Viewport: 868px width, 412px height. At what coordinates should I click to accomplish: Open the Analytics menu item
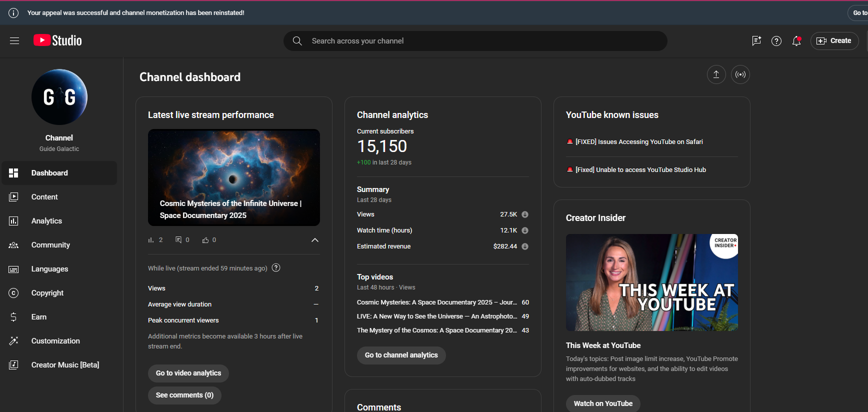coord(59,221)
